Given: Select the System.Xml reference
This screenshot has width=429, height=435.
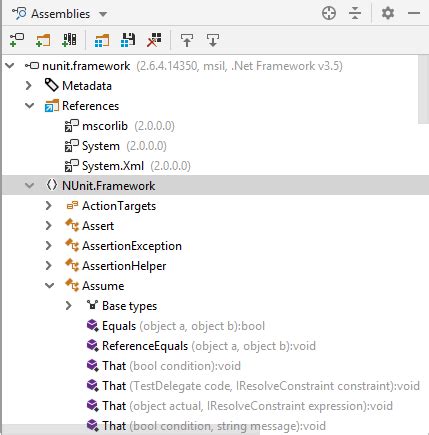Looking at the screenshot, I should (x=136, y=166).
